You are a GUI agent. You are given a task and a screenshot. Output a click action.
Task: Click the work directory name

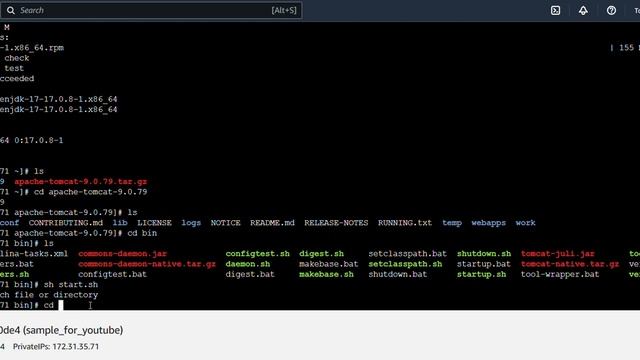[x=526, y=223]
